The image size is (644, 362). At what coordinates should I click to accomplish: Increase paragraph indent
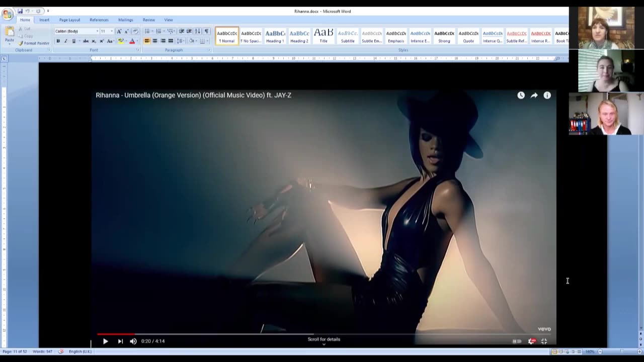pos(189,31)
